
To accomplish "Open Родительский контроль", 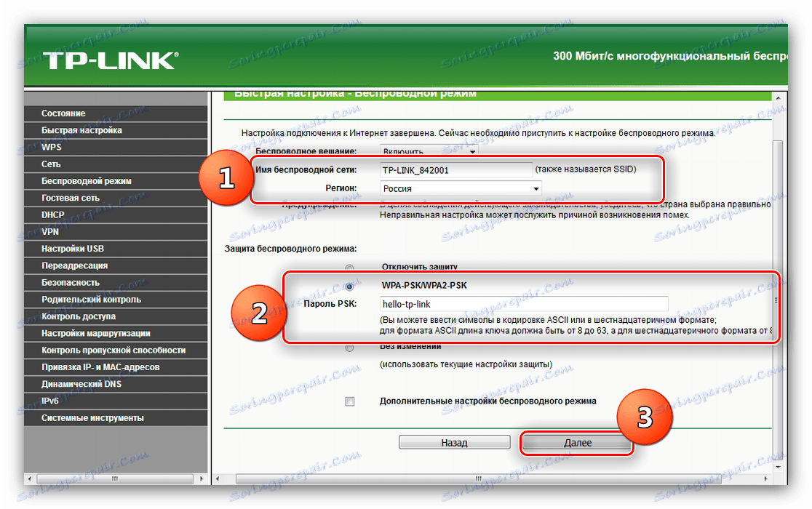I will [x=116, y=300].
